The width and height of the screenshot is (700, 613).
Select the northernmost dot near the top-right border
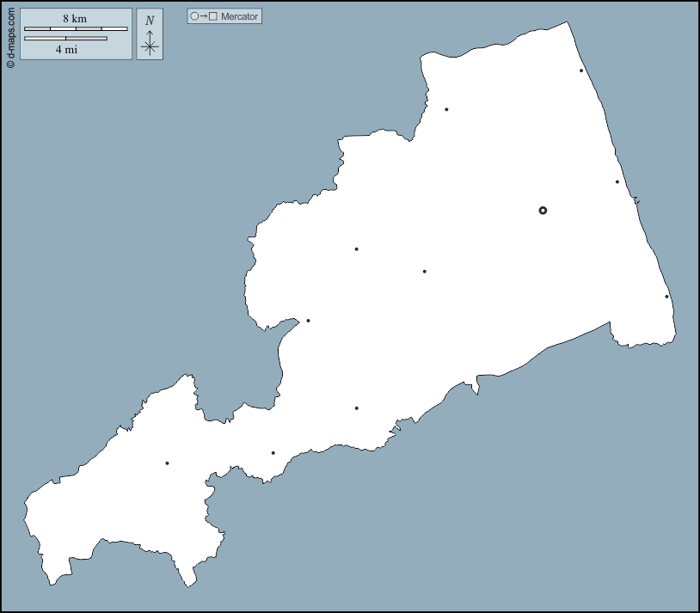click(581, 70)
